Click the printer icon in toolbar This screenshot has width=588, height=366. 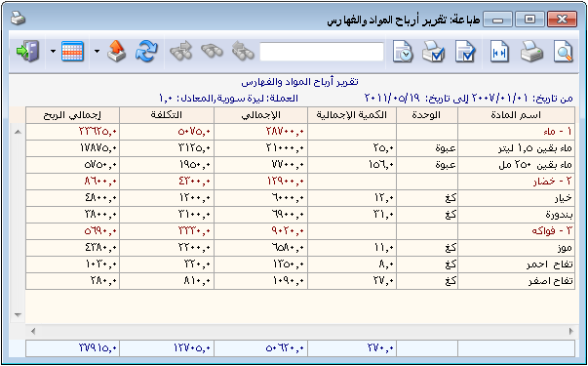coord(531,52)
